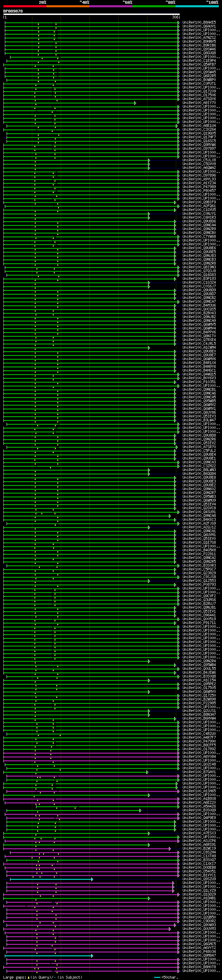
Task: Select hit label UniRef100_B1VYC1
Action: click(x=199, y=875)
